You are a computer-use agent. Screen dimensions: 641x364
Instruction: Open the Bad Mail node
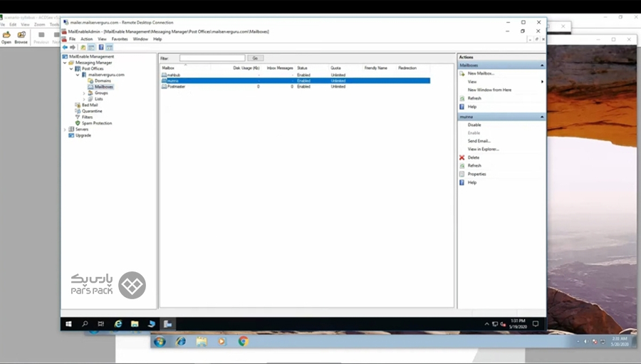tap(90, 105)
